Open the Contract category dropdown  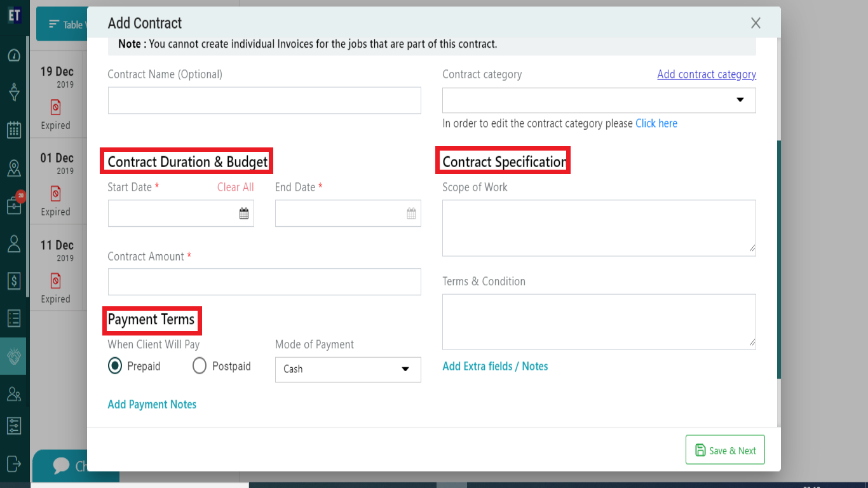[x=599, y=100]
